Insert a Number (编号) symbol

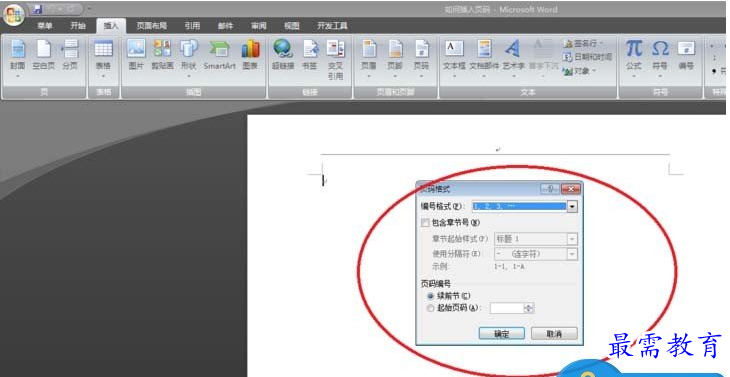click(x=686, y=55)
